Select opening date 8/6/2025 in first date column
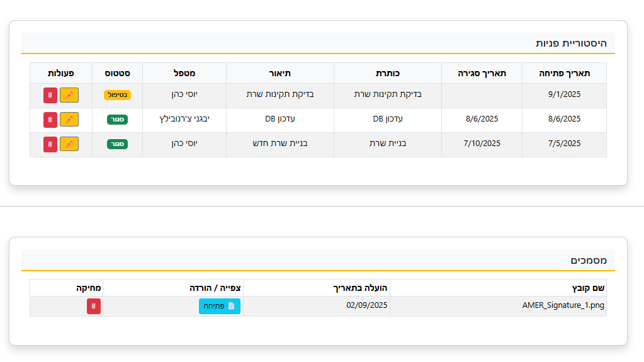This screenshot has width=644, height=362. 564,119
